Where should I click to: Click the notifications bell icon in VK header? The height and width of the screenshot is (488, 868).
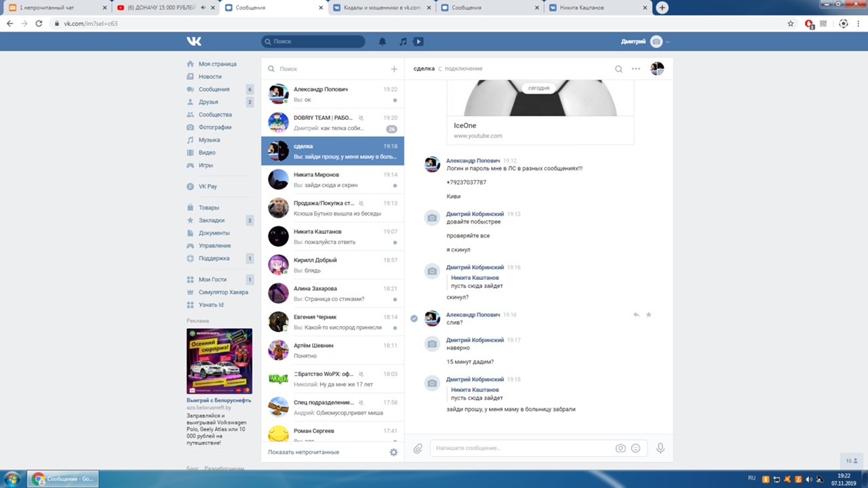pos(382,41)
